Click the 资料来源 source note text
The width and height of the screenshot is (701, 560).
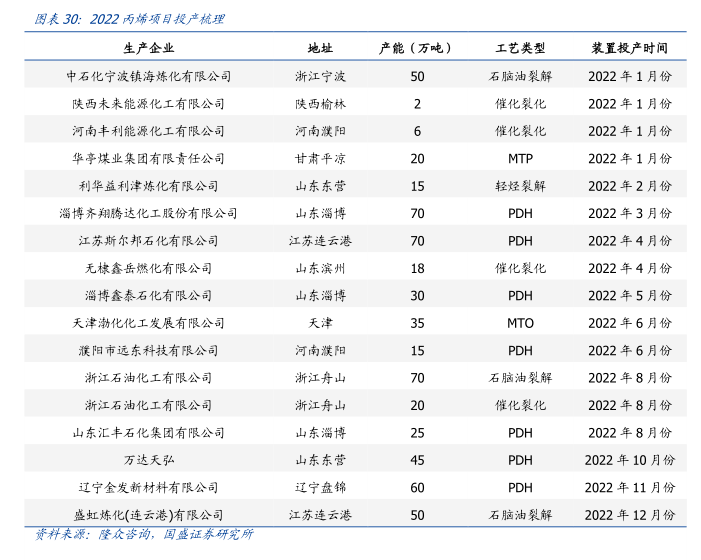click(x=143, y=534)
